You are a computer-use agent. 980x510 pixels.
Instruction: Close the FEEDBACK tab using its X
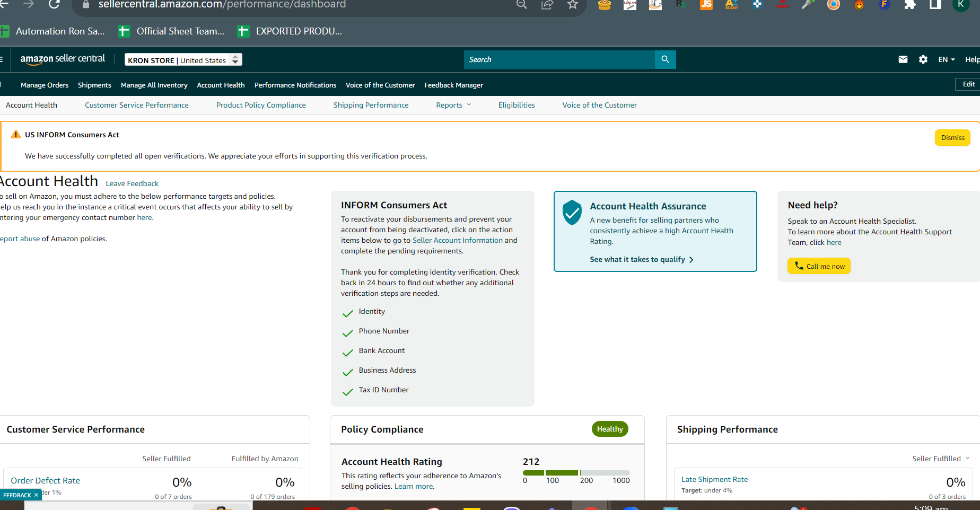pos(36,495)
